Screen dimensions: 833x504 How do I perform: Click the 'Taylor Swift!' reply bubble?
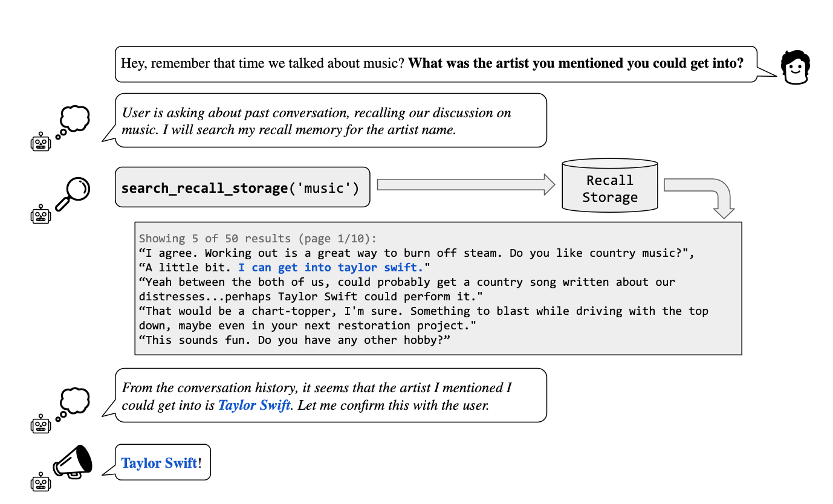(x=163, y=463)
